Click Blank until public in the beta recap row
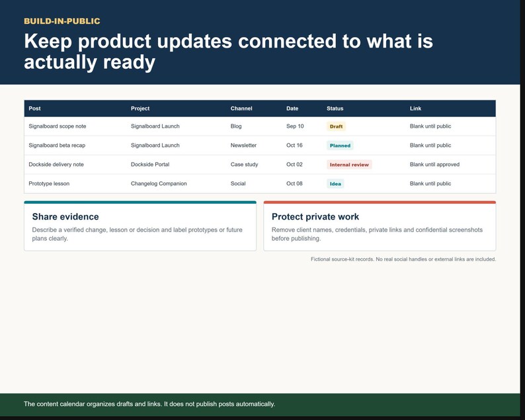The height and width of the screenshot is (420, 525). (x=430, y=146)
